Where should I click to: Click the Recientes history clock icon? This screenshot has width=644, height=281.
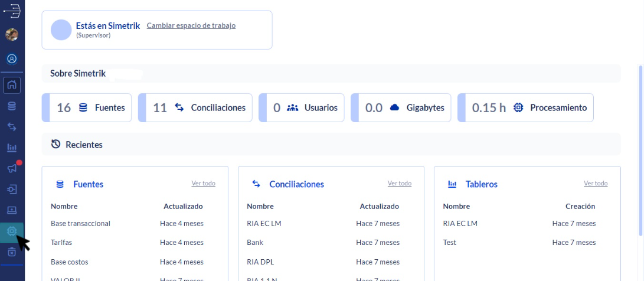tap(55, 144)
